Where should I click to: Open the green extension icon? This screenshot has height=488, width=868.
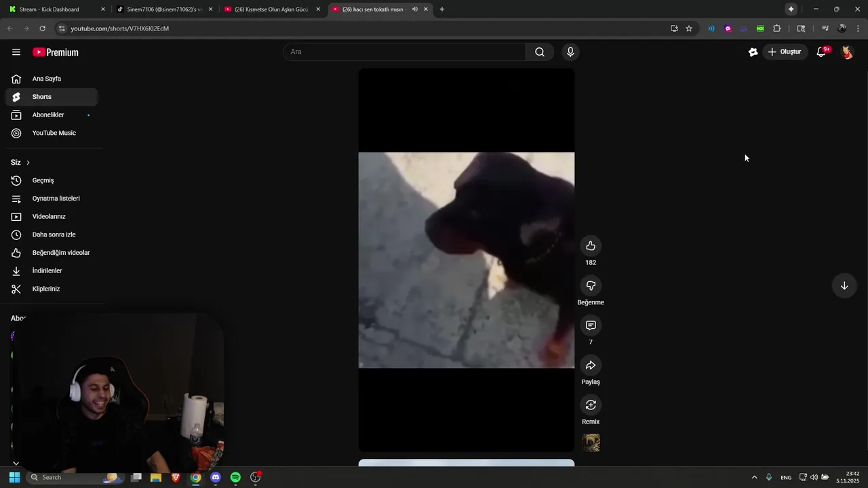click(x=760, y=28)
